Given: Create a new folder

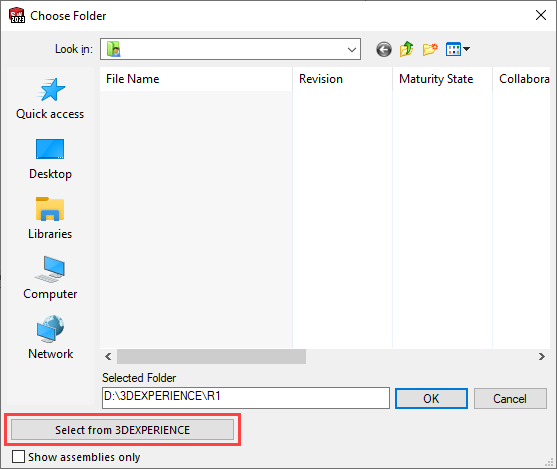Looking at the screenshot, I should point(430,49).
